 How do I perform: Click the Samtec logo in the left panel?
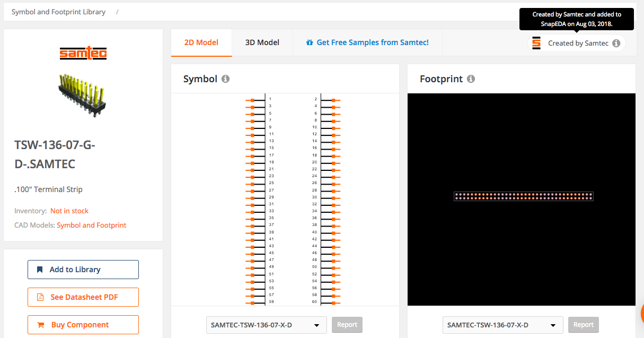[83, 53]
